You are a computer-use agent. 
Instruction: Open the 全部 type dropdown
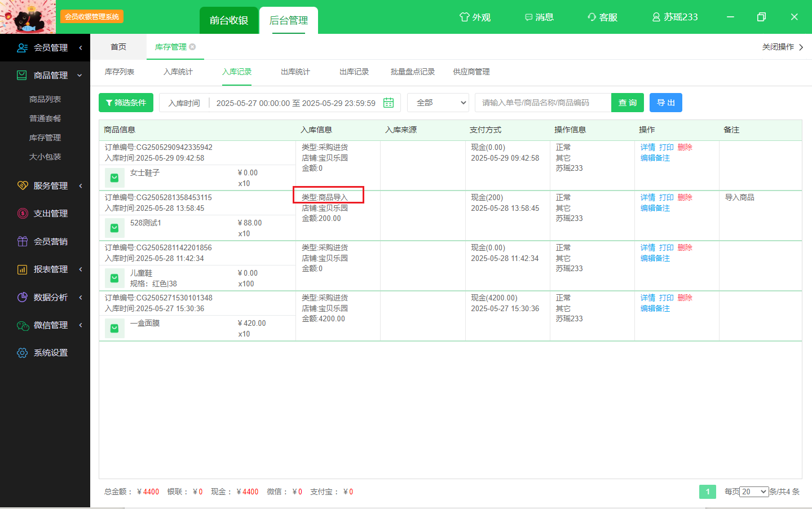point(438,103)
